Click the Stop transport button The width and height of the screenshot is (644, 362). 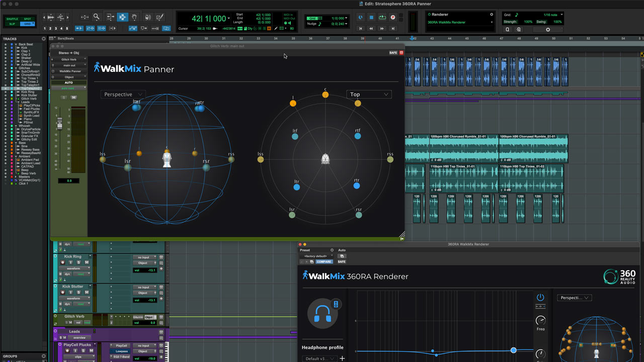click(x=371, y=17)
